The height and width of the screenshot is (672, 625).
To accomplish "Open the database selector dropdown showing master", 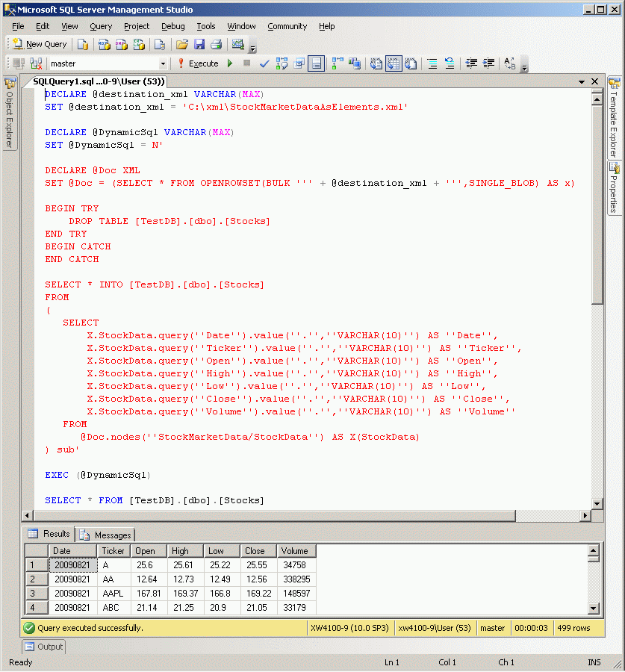I will (x=163, y=64).
